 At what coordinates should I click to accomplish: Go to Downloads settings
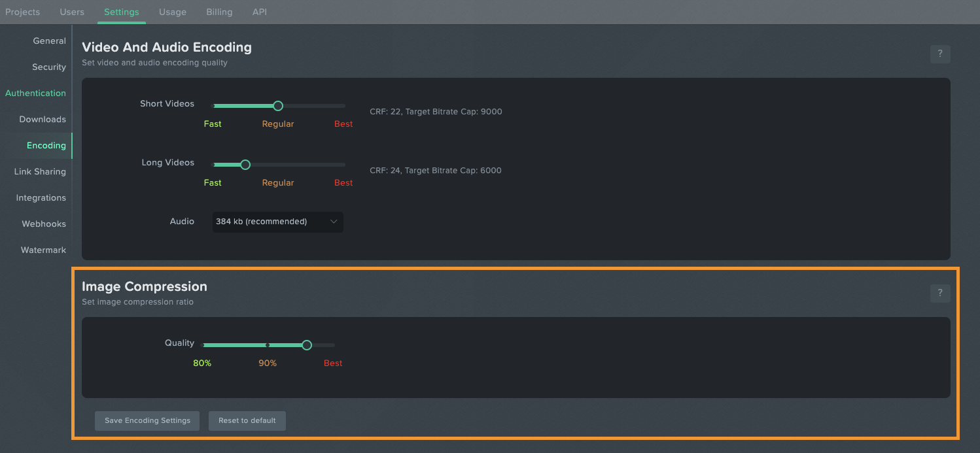43,119
